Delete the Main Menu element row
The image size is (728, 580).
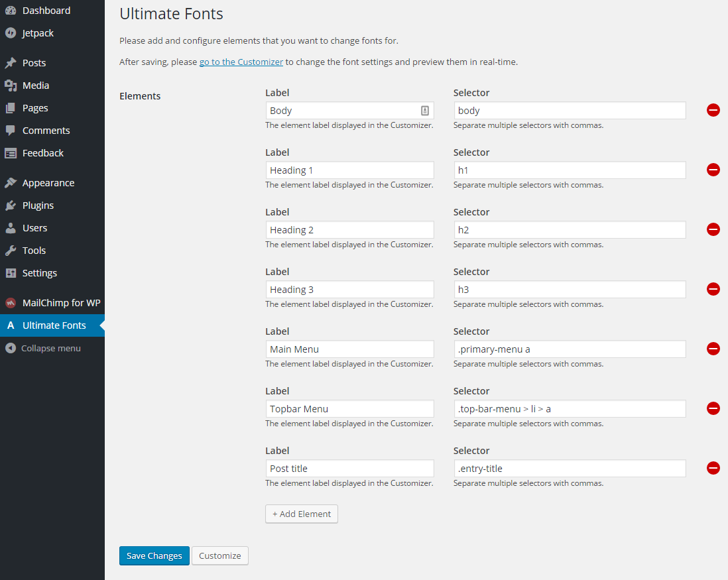coord(713,349)
